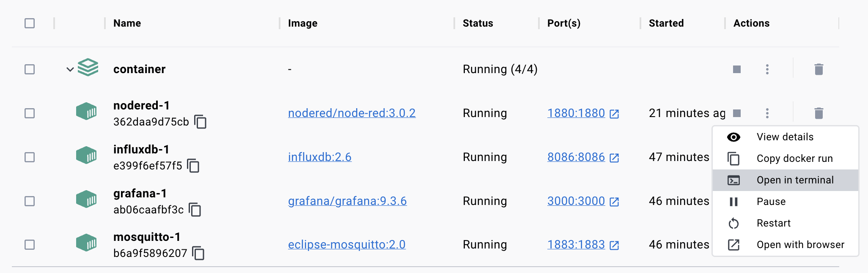
Task: Copy the influxdb-1 container ID
Action: (x=193, y=166)
